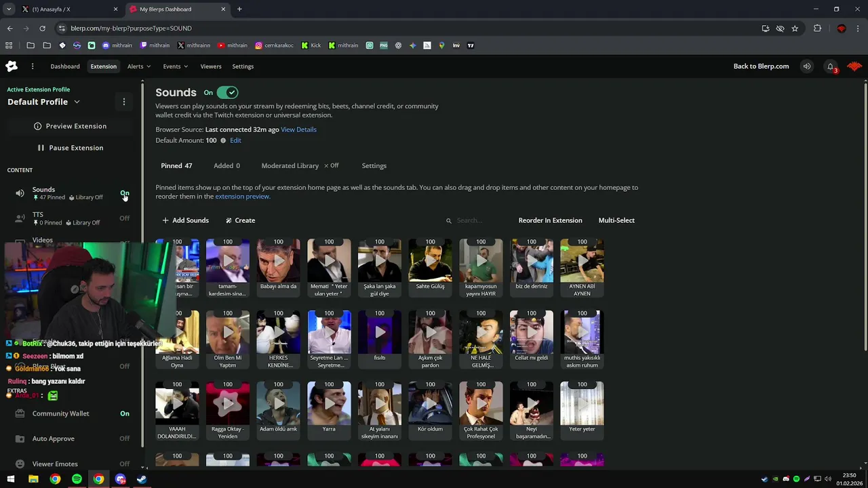Viewport: 868px width, 488px height.
Task: Expand the Default Profile dropdown
Action: point(77,102)
